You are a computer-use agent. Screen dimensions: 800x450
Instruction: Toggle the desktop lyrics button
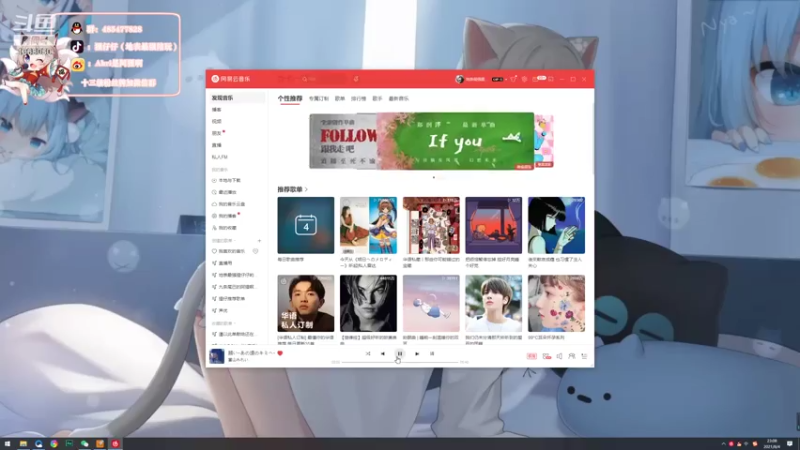[x=432, y=354]
